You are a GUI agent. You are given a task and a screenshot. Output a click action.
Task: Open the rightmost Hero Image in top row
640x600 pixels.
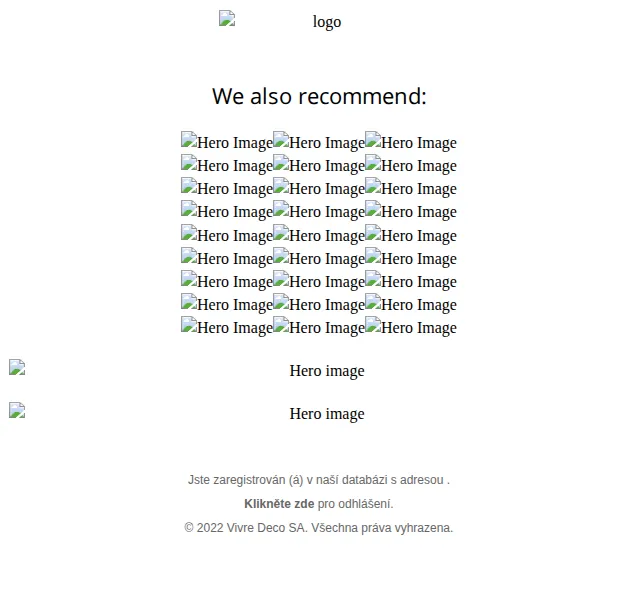(x=411, y=142)
